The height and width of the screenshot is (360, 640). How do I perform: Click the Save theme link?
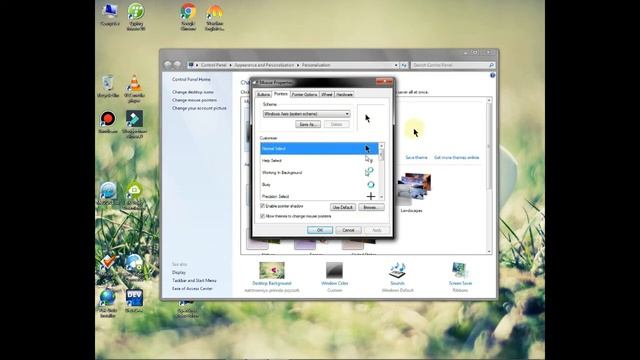point(416,157)
